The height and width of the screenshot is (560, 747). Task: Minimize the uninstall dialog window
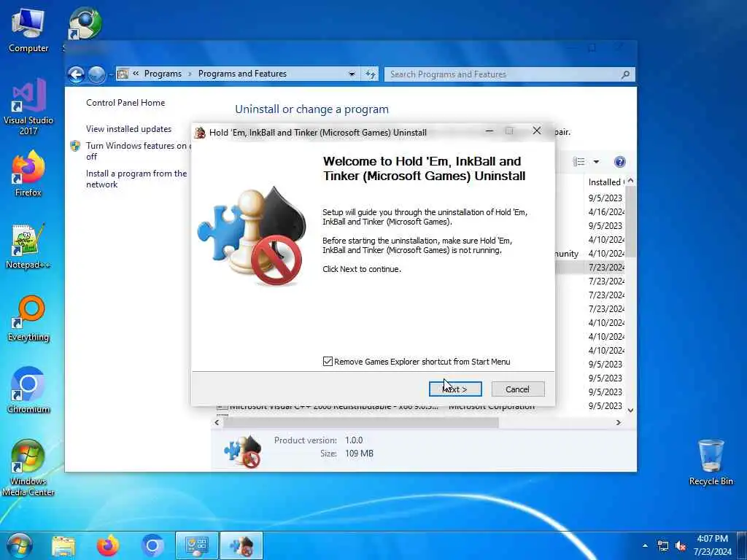pyautogui.click(x=489, y=131)
